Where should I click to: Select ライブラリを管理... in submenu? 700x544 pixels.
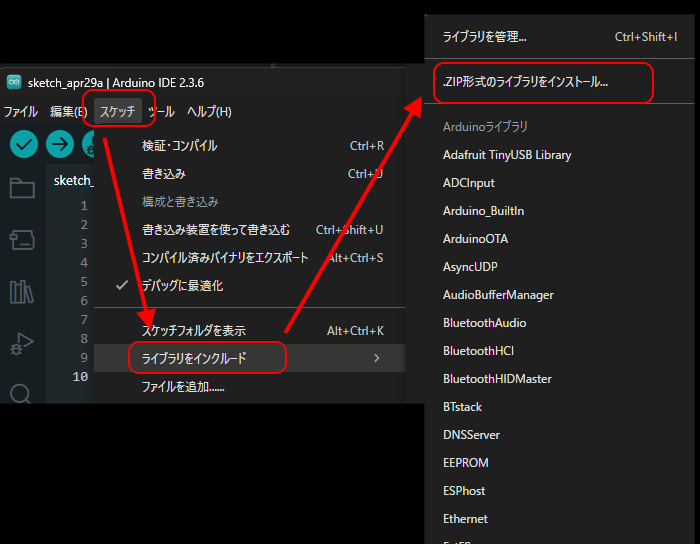point(560,37)
